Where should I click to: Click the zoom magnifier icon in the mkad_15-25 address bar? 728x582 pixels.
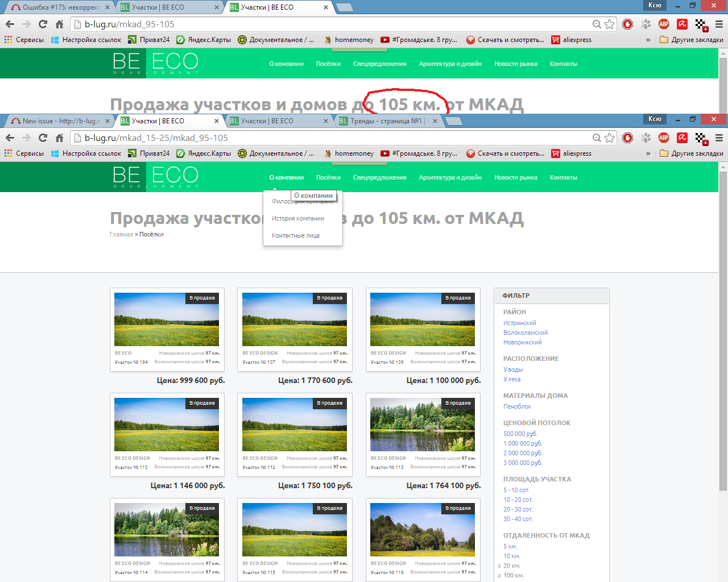[597, 138]
